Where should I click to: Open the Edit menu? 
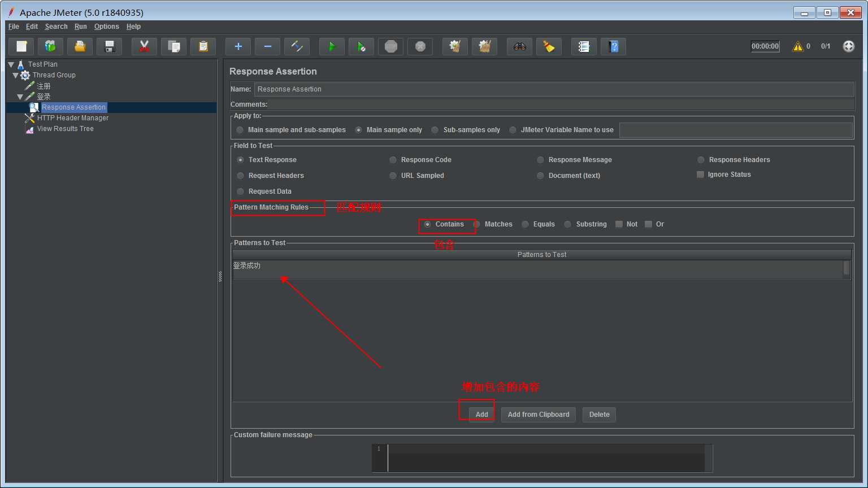tap(32, 27)
